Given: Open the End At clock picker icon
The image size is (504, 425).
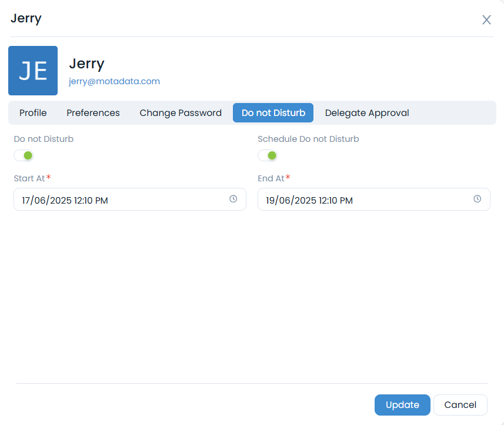Looking at the screenshot, I should pyautogui.click(x=478, y=199).
